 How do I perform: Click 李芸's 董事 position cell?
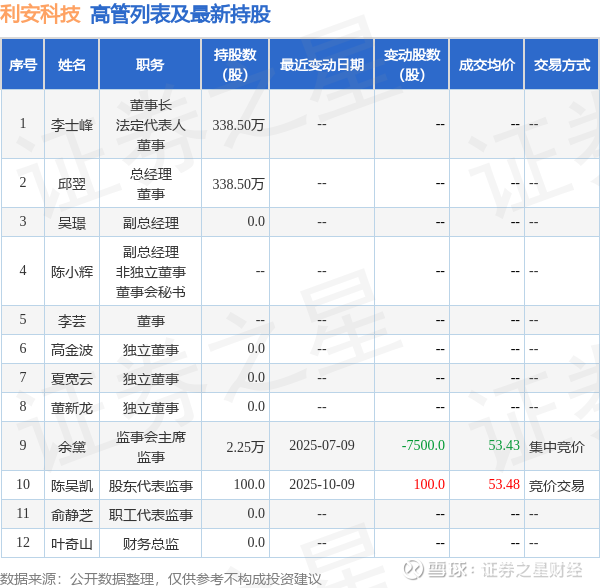pos(150,321)
